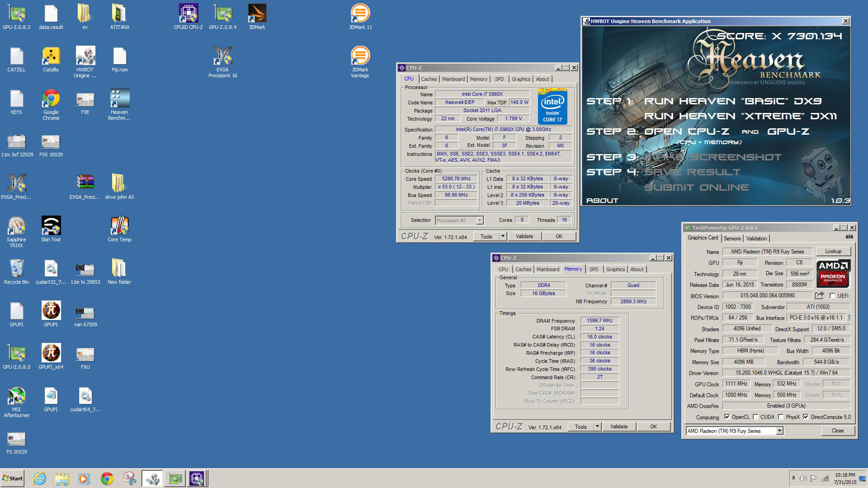Click the GPU-Z bus interface question mark
Viewport: 868px width, 488px height.
coord(849,318)
